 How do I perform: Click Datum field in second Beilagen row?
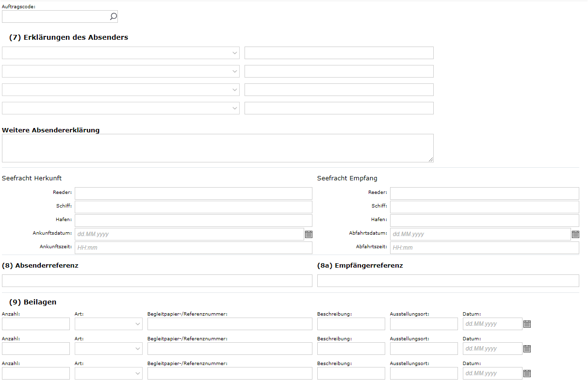[x=492, y=349]
